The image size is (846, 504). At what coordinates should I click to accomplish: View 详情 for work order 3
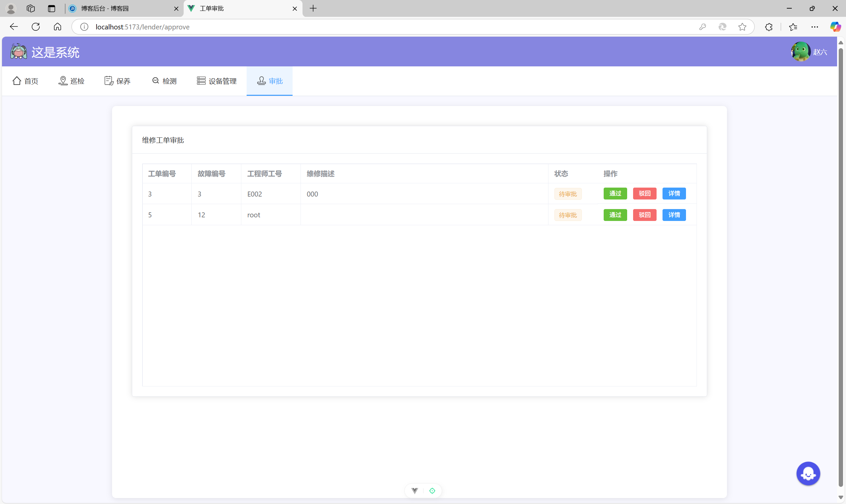click(x=674, y=194)
